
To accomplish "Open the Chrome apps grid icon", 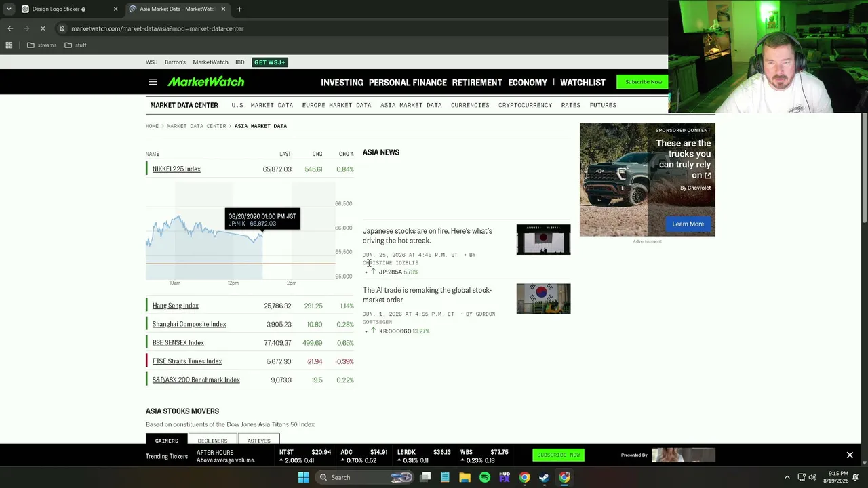I will pyautogui.click(x=9, y=45).
